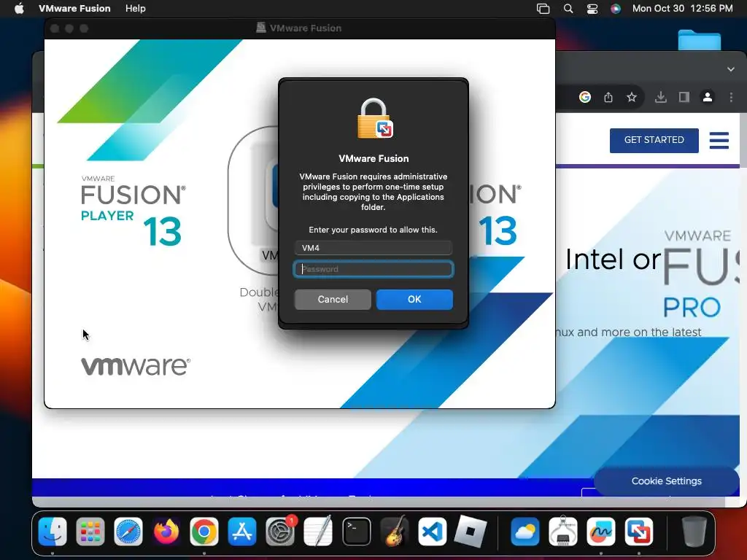This screenshot has width=747, height=560.
Task: Open the blue folder on the desktop
Action: 700,40
